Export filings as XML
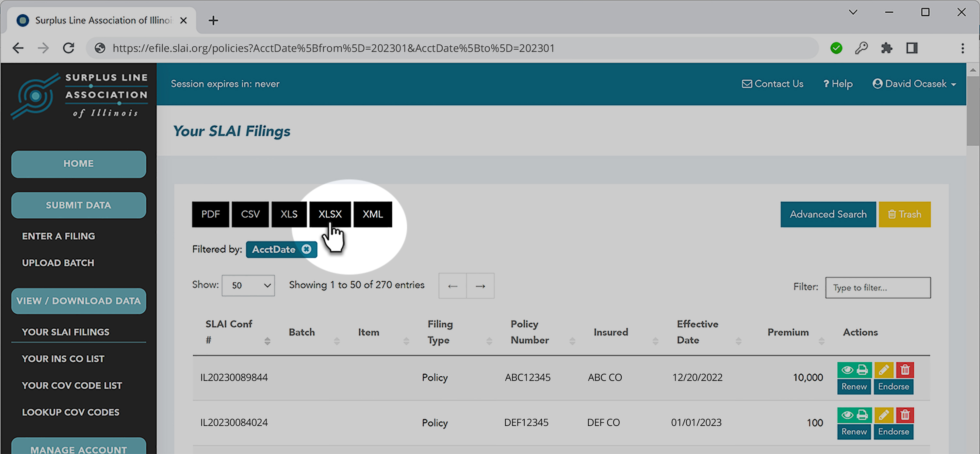 [x=373, y=214]
